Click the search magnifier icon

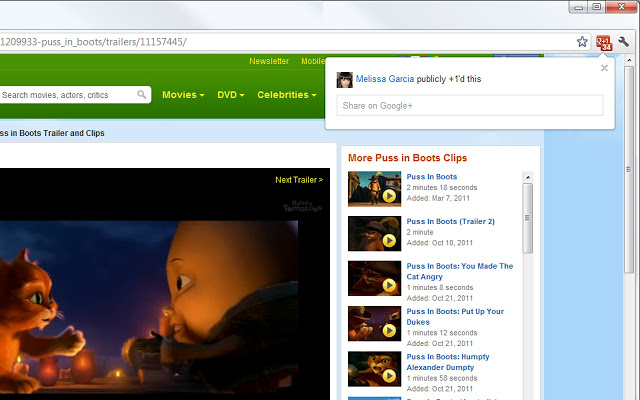(143, 95)
